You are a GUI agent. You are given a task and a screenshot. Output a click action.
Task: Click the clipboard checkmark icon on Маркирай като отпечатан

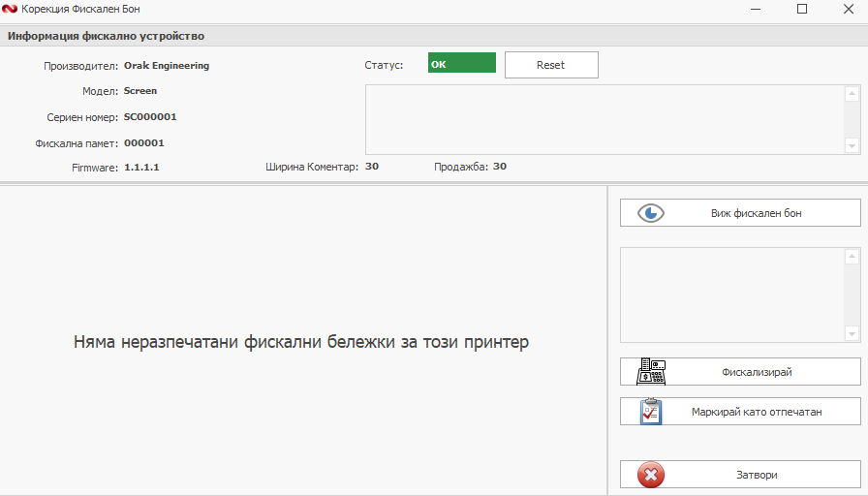(651, 412)
